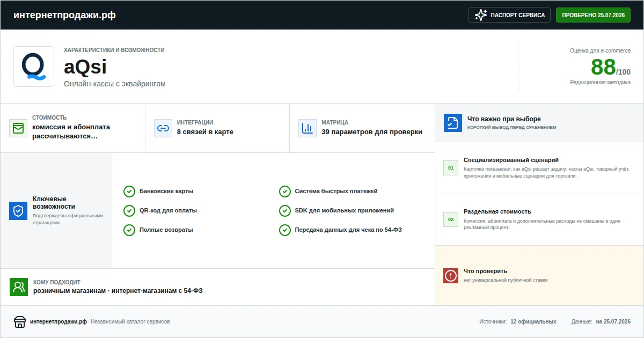Click the Характеристики и возможности label
This screenshot has width=644, height=338.
coord(114,50)
